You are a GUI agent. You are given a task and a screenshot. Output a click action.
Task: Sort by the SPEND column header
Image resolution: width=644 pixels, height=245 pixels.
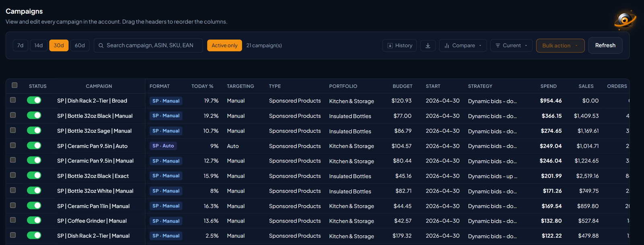click(x=549, y=86)
